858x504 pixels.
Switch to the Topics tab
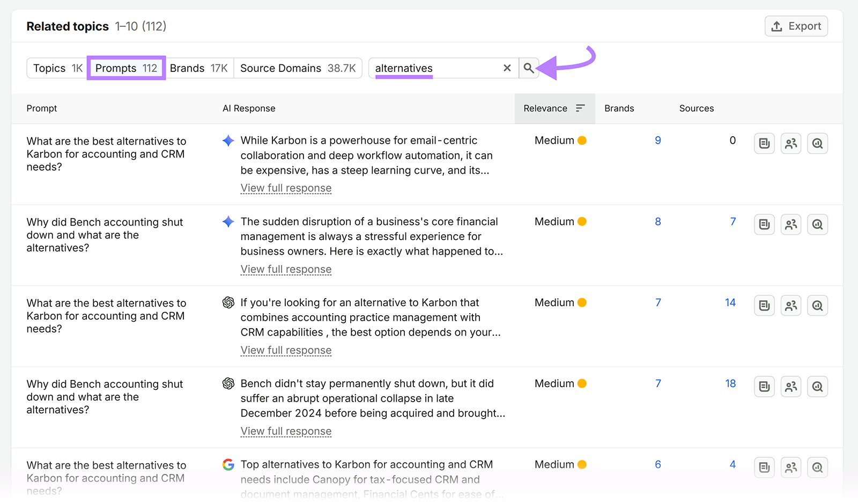coord(57,68)
